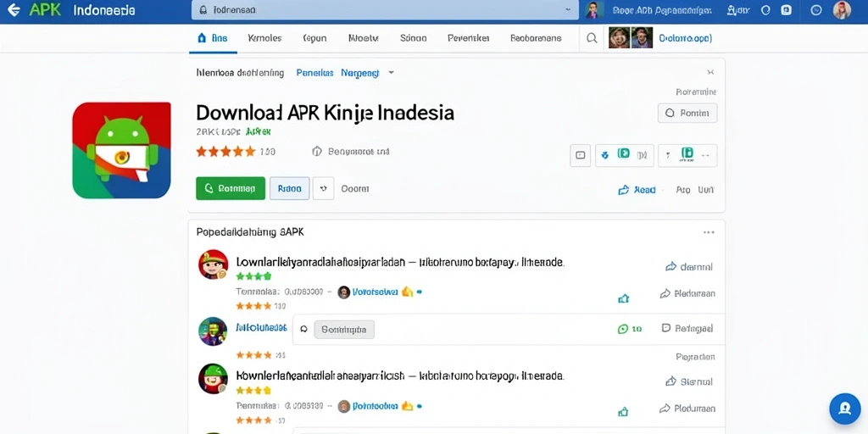Click the green-capped avatar of the third listing
This screenshot has width=868, height=434.
(213, 379)
